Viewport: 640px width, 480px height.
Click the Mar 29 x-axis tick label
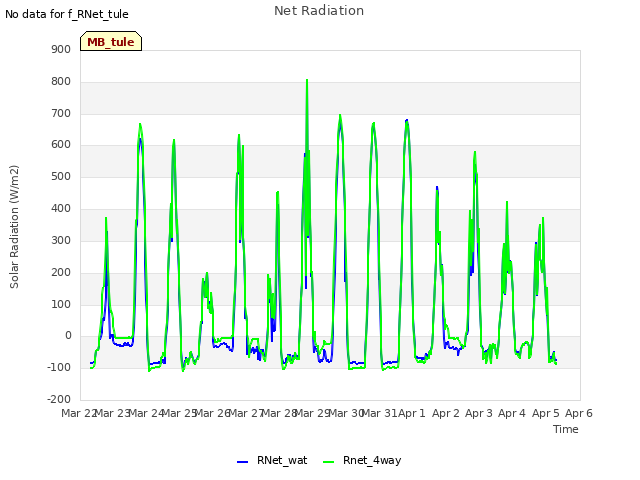313,413
